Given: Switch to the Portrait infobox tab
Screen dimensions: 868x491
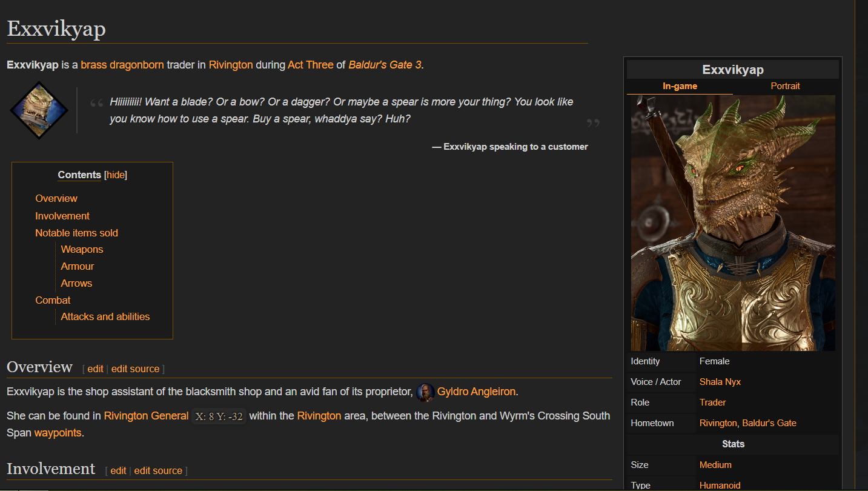Looking at the screenshot, I should click(785, 86).
